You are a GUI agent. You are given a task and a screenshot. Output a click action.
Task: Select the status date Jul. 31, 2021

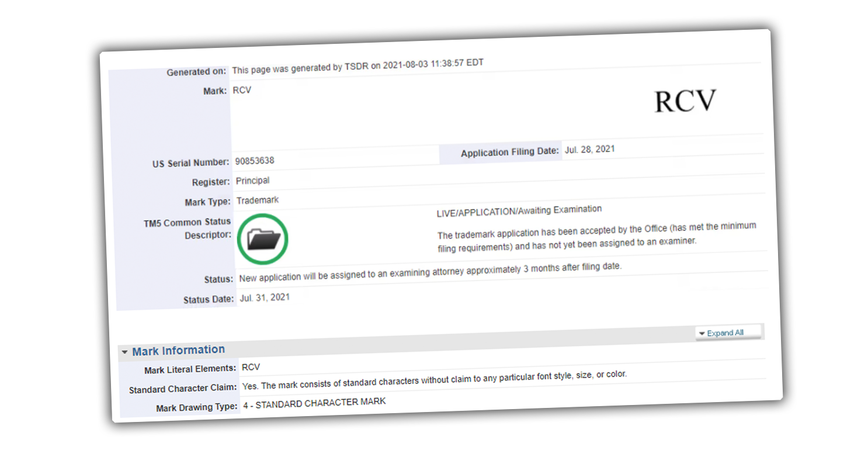point(265,297)
